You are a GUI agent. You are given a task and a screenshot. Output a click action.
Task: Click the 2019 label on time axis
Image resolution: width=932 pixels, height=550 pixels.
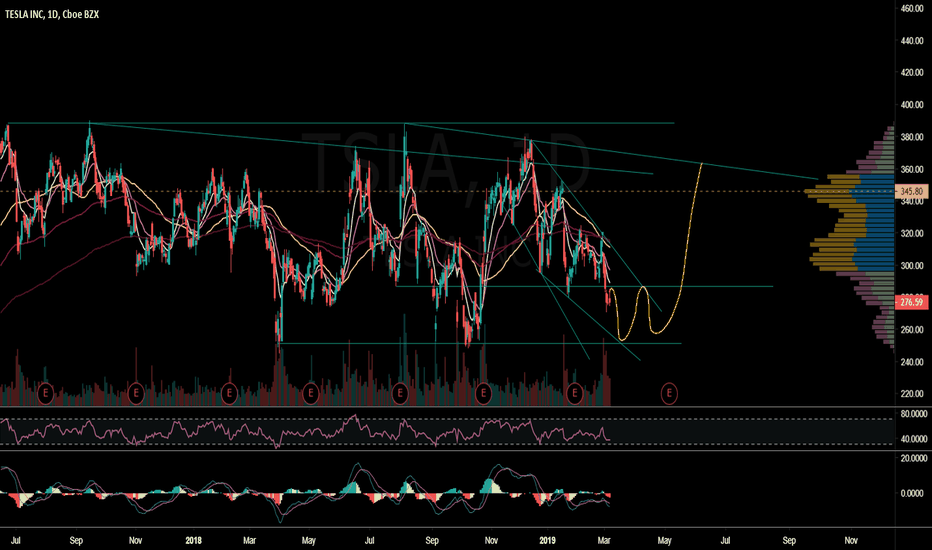pos(547,540)
